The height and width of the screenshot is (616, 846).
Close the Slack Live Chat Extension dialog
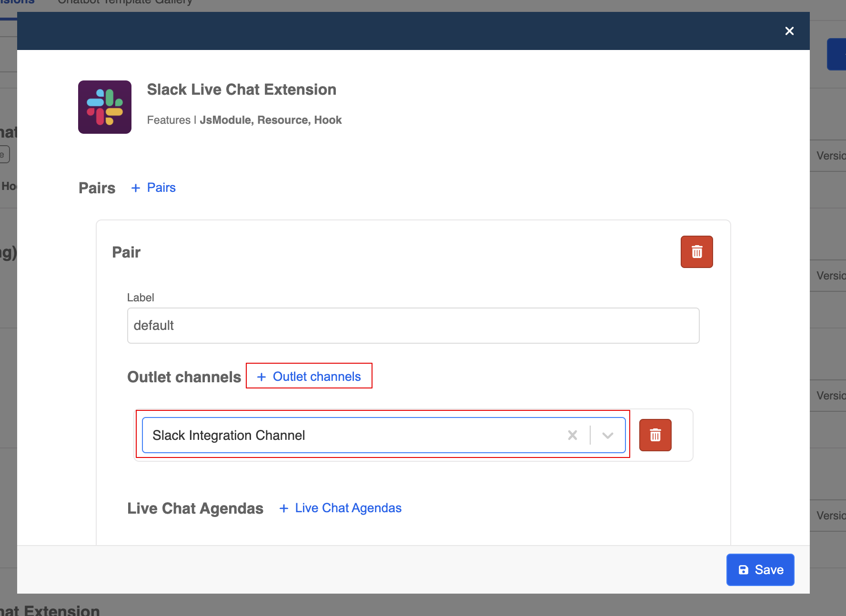click(789, 31)
